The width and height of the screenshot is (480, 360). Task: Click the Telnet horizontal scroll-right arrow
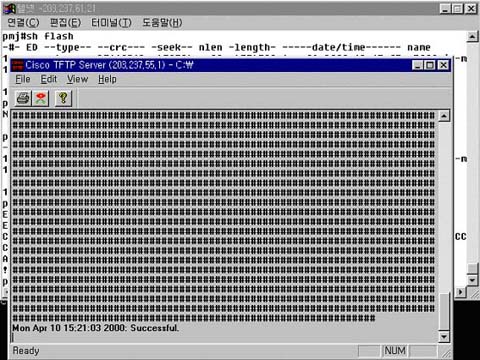[460, 292]
